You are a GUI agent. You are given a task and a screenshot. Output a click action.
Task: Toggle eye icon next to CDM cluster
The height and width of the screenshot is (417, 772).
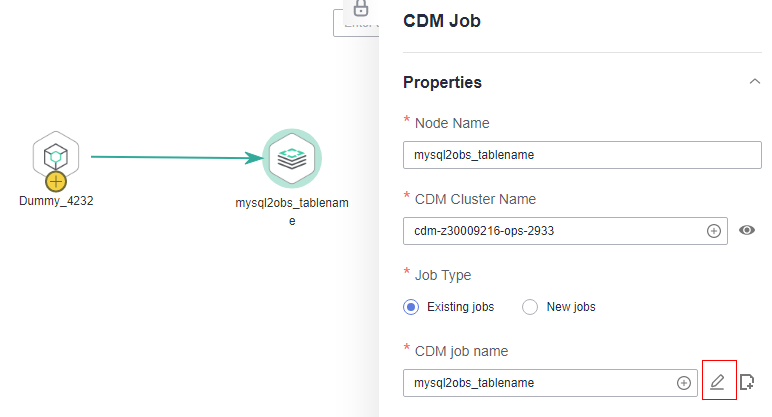tap(746, 230)
